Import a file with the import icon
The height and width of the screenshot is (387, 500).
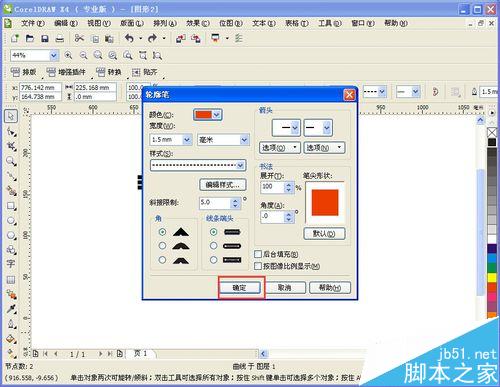[181, 39]
